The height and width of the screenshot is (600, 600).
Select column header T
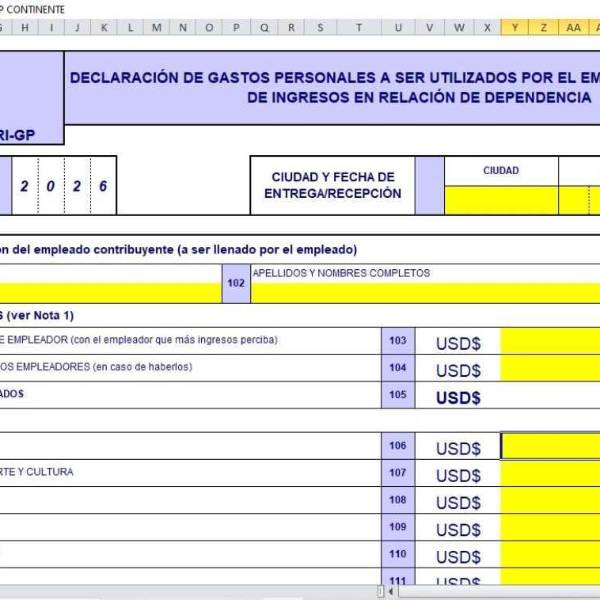359,27
